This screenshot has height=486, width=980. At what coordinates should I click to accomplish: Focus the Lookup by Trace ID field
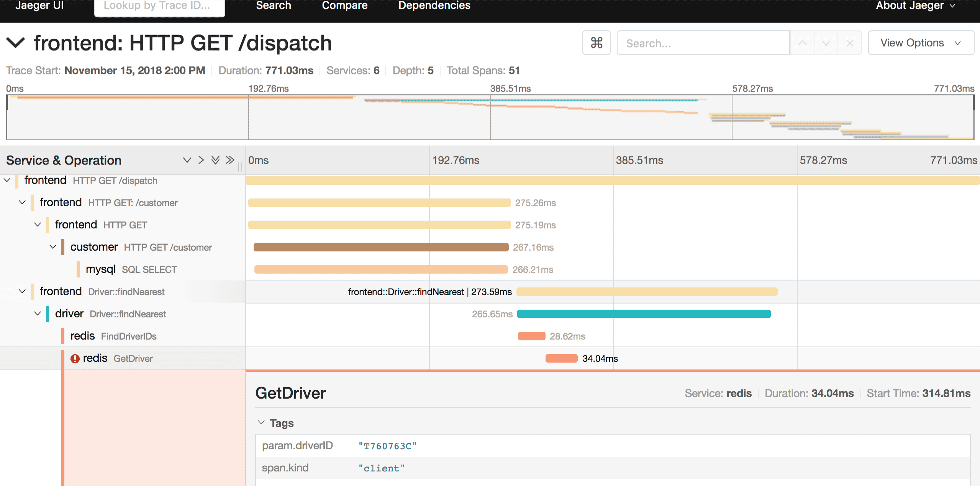click(x=159, y=7)
